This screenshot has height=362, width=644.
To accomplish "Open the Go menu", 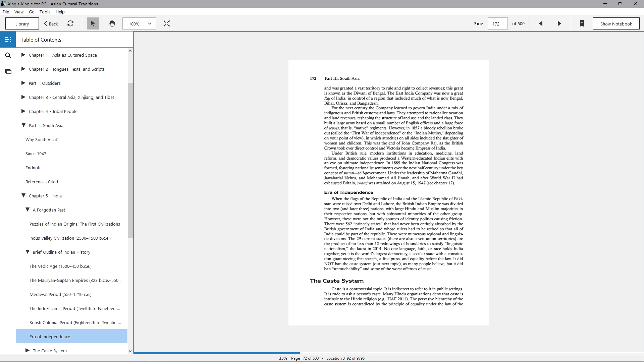I will coord(32,12).
